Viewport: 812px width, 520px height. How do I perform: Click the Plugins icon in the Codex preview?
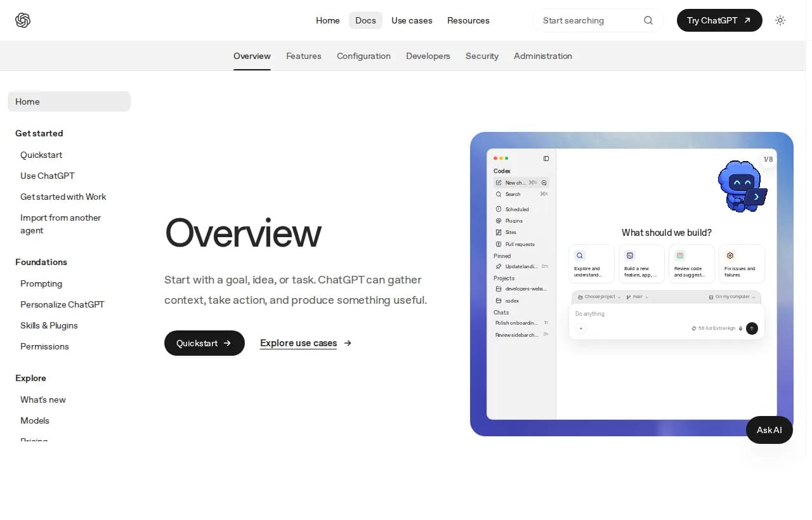499,221
